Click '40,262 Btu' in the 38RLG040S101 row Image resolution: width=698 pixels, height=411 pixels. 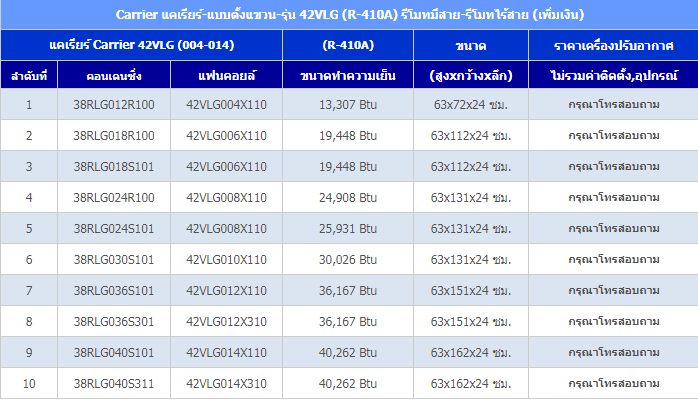coord(348,352)
